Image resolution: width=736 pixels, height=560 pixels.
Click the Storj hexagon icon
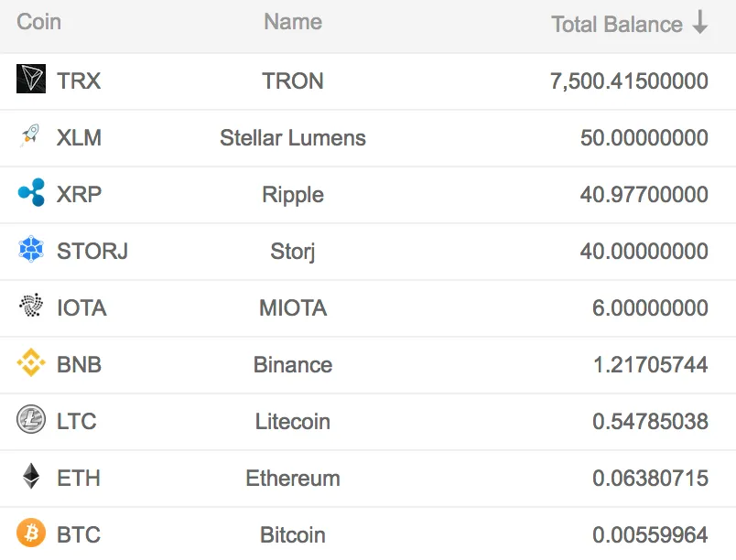coord(31,249)
